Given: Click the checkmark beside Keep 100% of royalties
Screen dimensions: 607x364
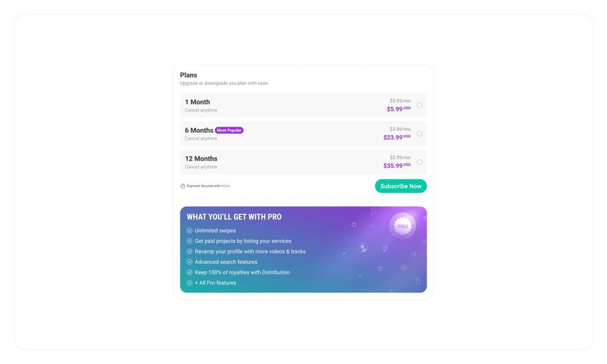Looking at the screenshot, I should click(189, 272).
